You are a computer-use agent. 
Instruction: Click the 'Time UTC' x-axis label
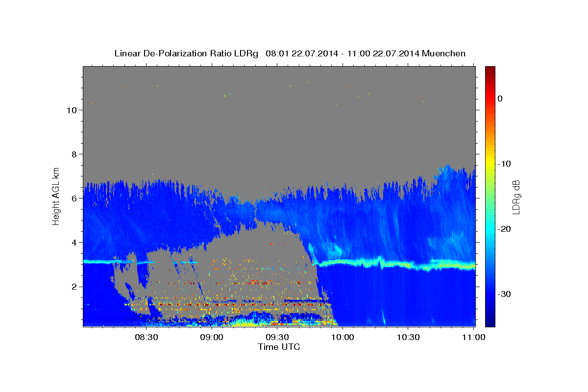279,347
